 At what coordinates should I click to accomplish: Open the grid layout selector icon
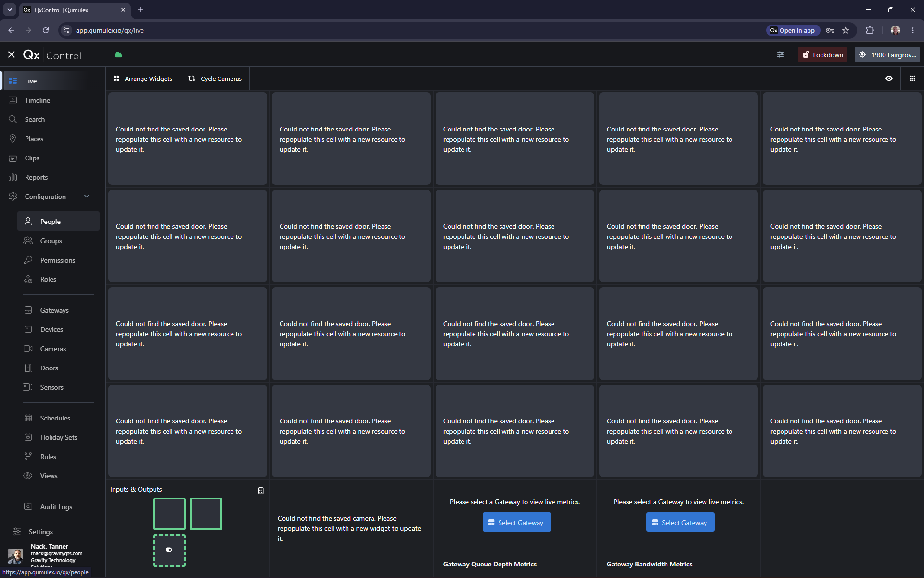pos(912,79)
